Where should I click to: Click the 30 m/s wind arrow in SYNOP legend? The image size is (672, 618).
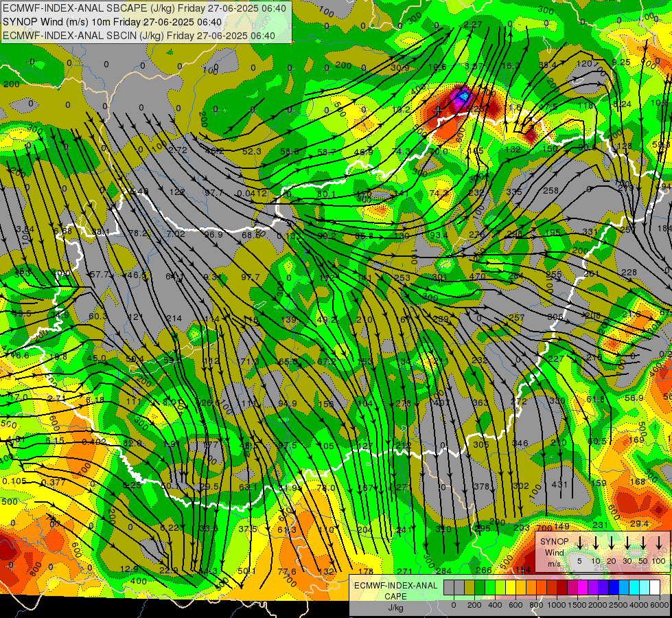click(627, 543)
